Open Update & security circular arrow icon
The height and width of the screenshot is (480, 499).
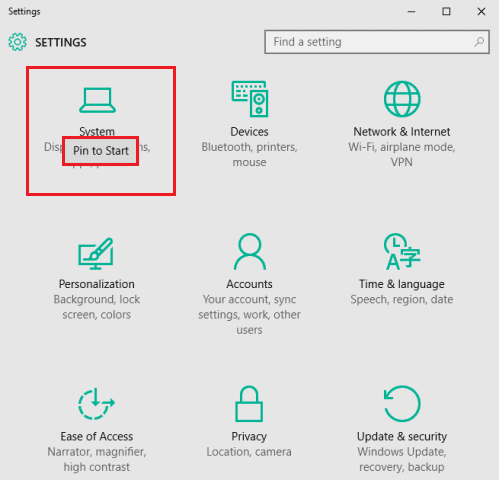(x=402, y=404)
